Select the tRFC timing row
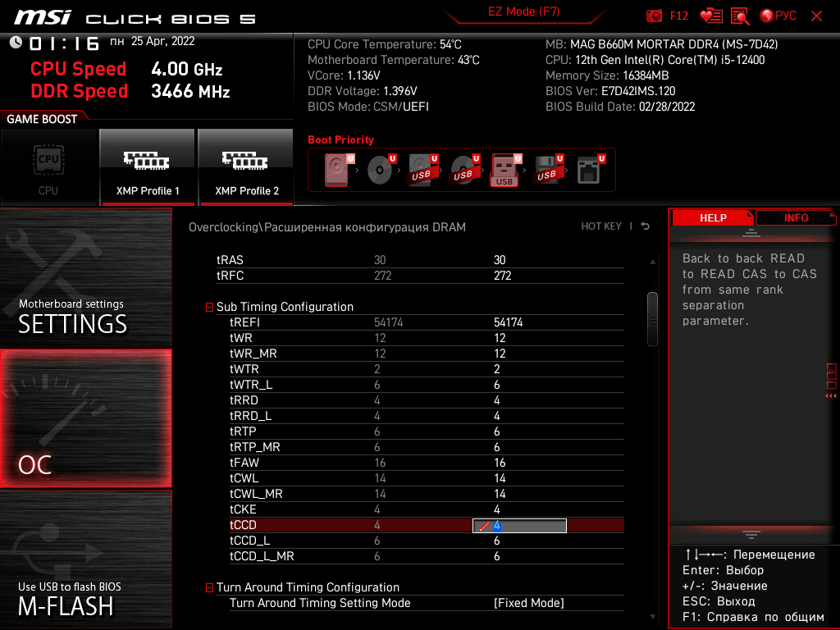This screenshot has height=630, width=840. coord(420,276)
